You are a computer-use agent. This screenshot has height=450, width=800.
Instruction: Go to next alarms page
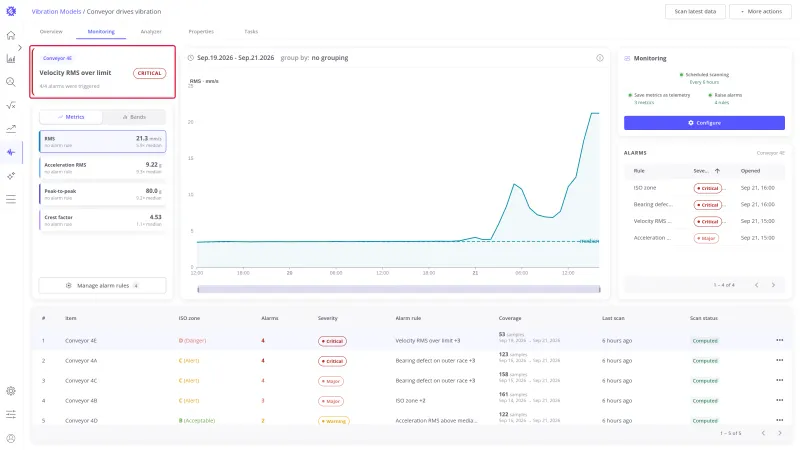[x=773, y=285]
